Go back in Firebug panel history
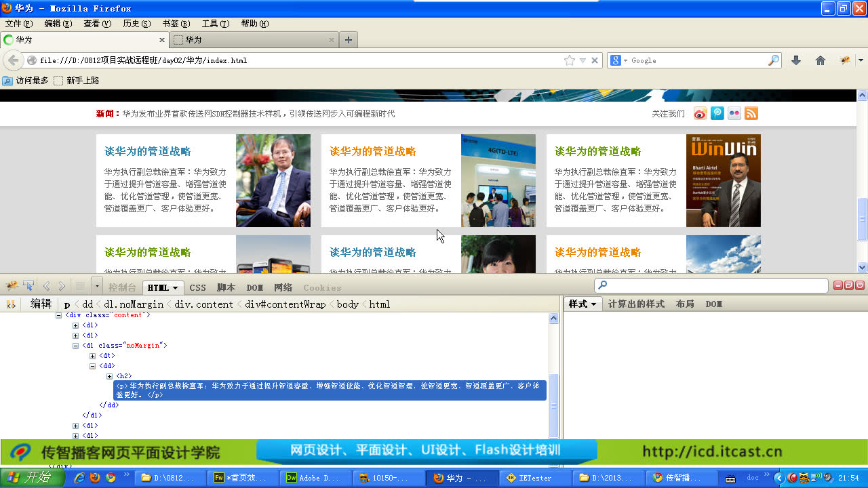Viewport: 868px width, 488px height. (x=47, y=287)
